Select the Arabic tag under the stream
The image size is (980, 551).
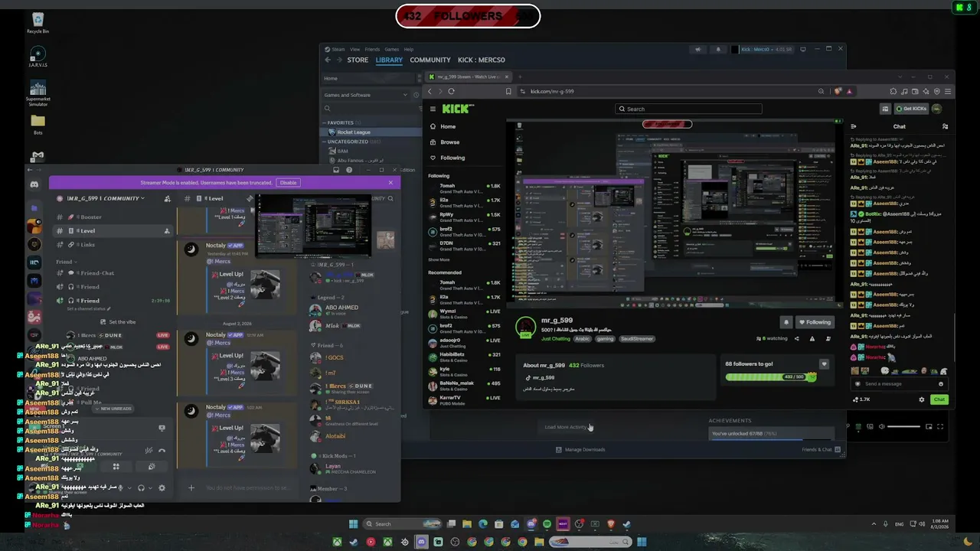pyautogui.click(x=583, y=339)
